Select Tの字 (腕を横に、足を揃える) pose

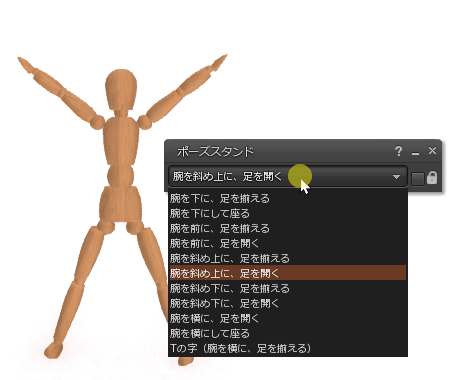coord(288,348)
